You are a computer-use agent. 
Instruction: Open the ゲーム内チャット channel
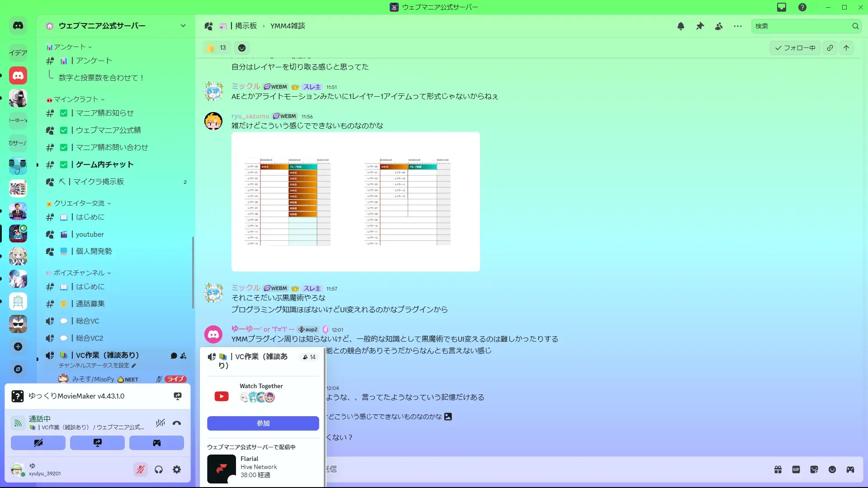coord(104,164)
